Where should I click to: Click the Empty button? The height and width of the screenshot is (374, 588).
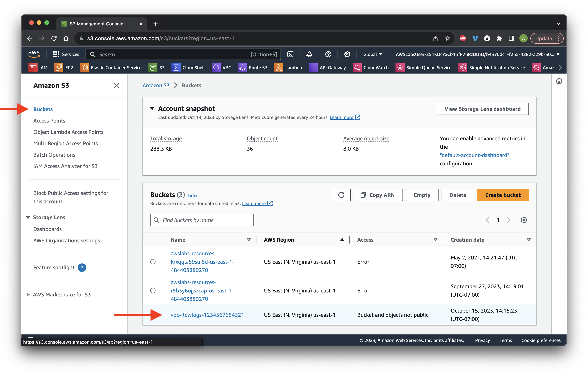422,195
